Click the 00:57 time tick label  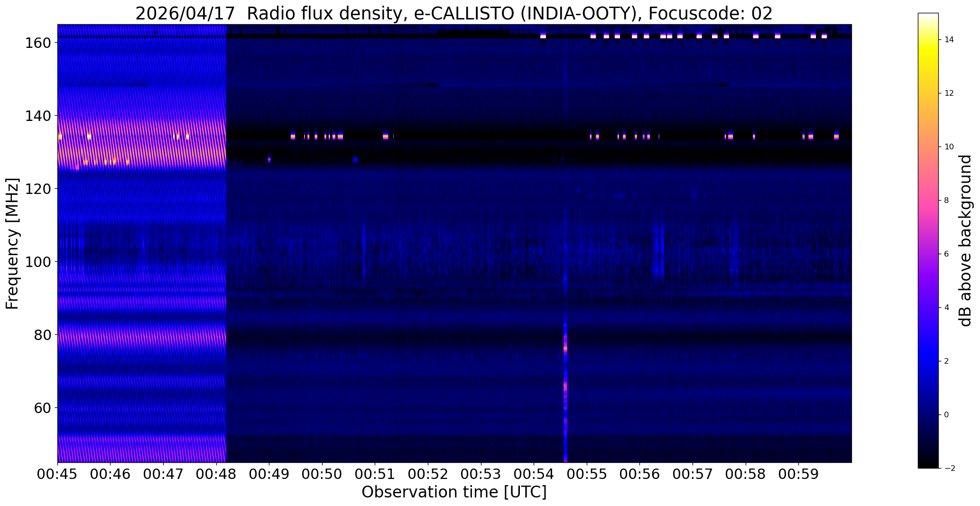(693, 474)
